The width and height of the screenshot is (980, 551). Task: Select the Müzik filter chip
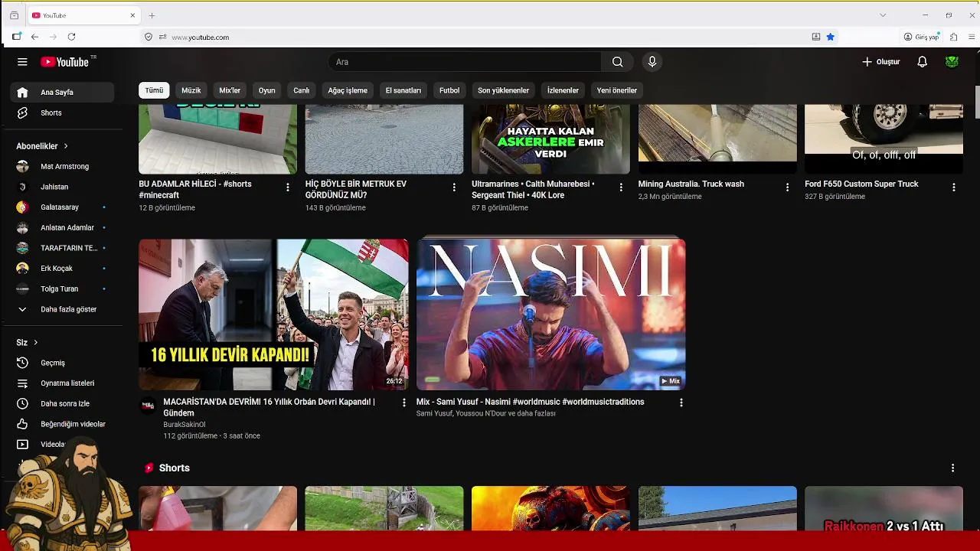191,90
